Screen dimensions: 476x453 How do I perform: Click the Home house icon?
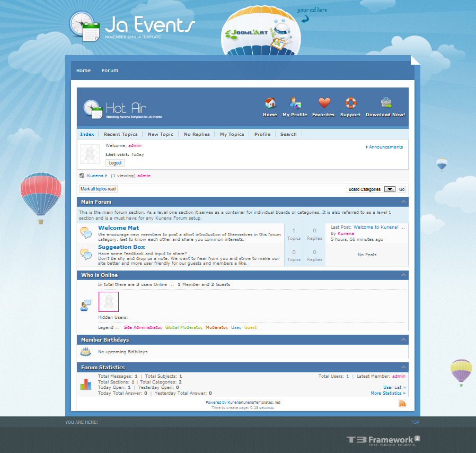[x=270, y=103]
